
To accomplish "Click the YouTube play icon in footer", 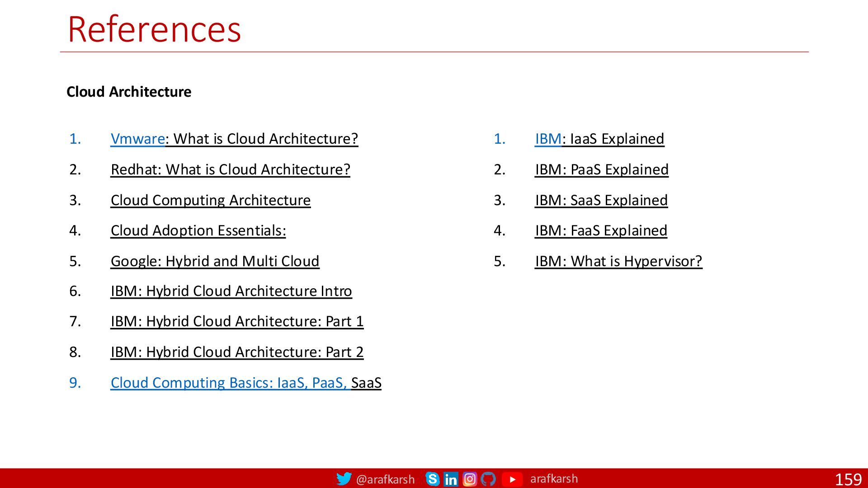I will coord(512,479).
